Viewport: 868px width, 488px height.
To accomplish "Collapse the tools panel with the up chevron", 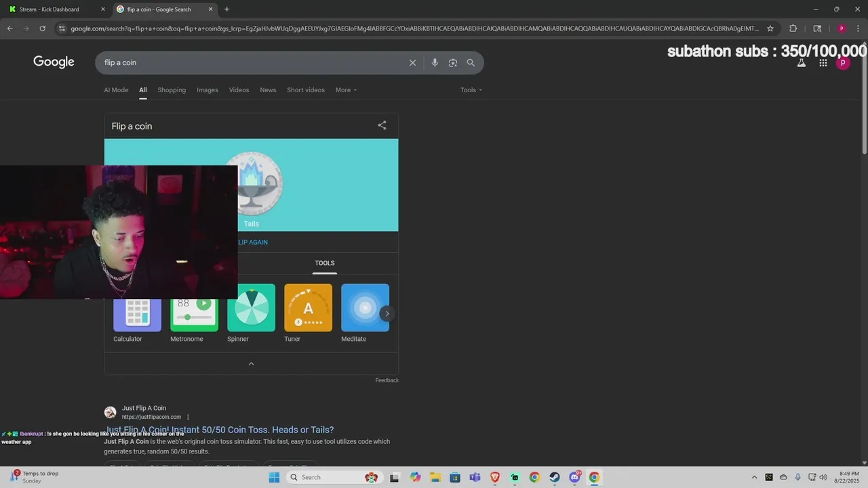I will 251,364.
